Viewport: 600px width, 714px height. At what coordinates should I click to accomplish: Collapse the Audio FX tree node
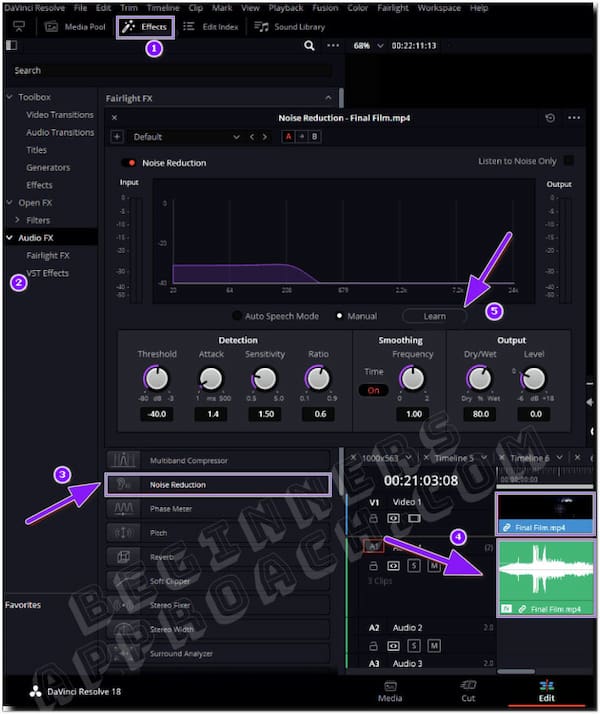tap(10, 238)
